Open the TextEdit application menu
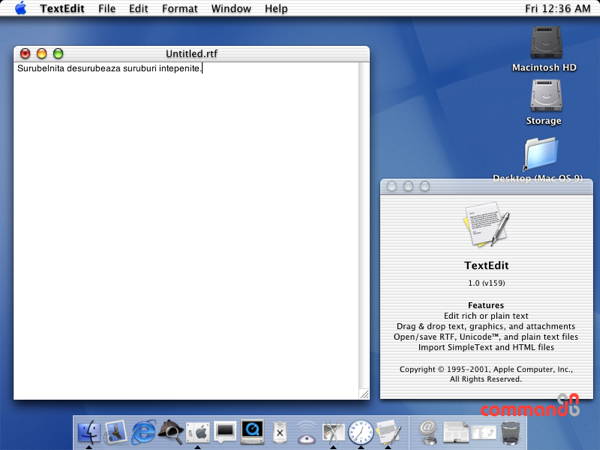600x450 pixels. pos(62,8)
